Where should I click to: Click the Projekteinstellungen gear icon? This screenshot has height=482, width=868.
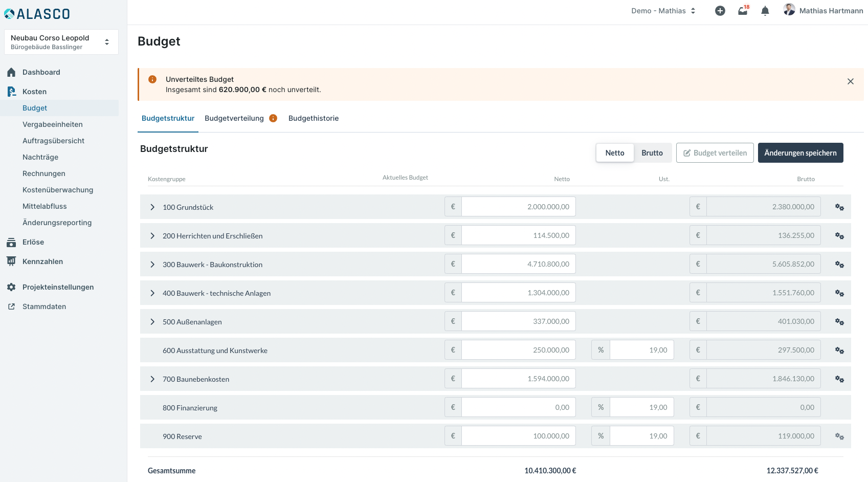tap(11, 287)
